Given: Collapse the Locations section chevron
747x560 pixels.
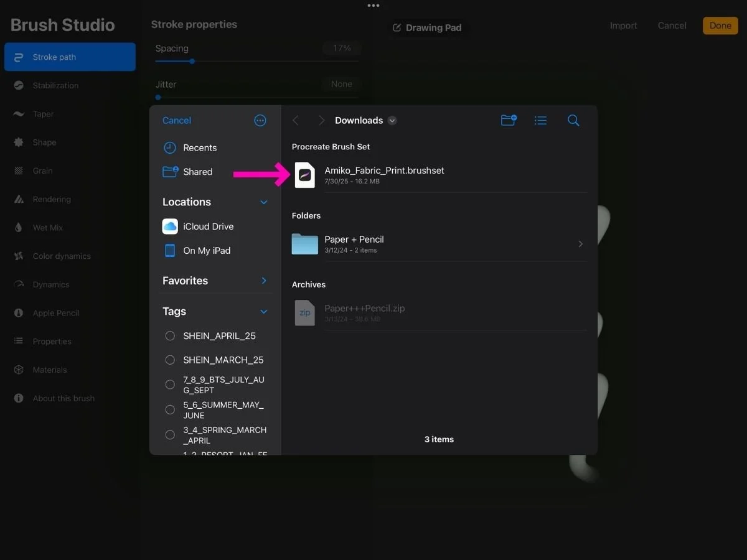Looking at the screenshot, I should 264,202.
